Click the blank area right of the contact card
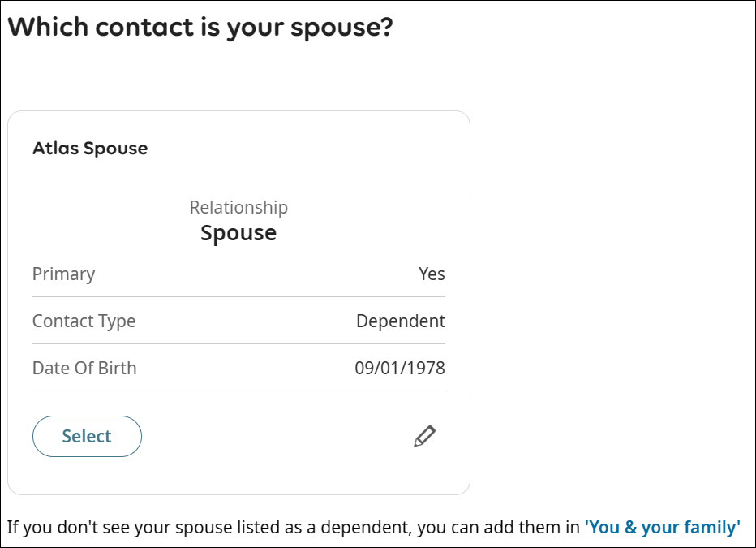The width and height of the screenshot is (756, 548). tap(608, 300)
